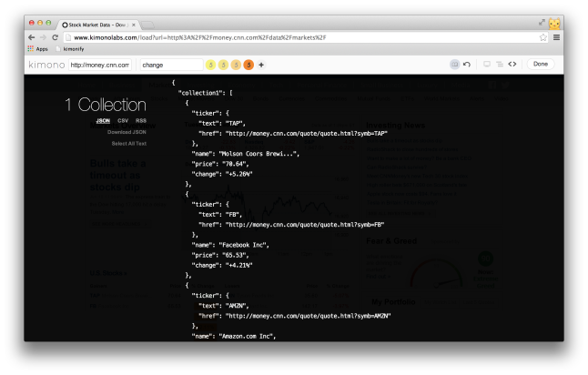Image resolution: width=588 pixels, height=375 pixels.
Task: Switch to the RSS format tab
Action: coord(141,120)
